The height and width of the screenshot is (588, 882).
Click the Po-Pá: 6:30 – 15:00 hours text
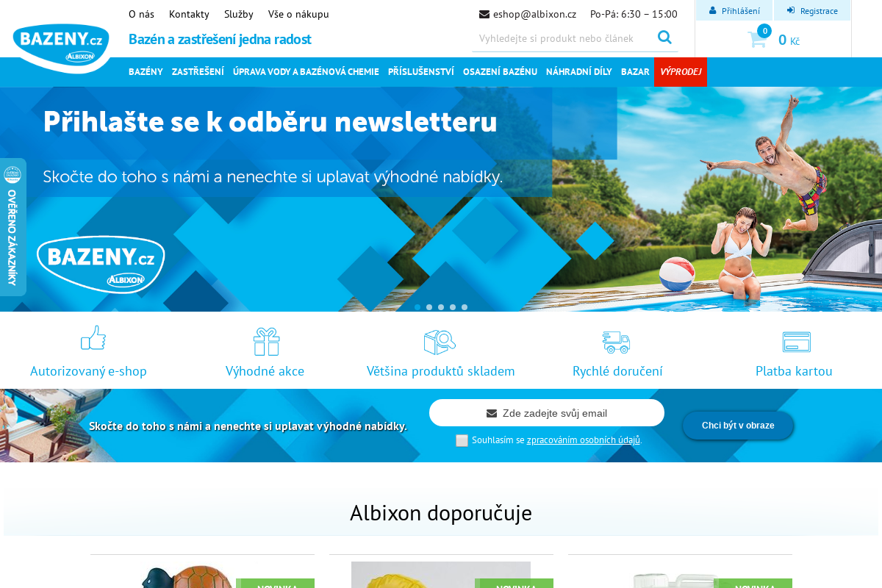pos(634,14)
